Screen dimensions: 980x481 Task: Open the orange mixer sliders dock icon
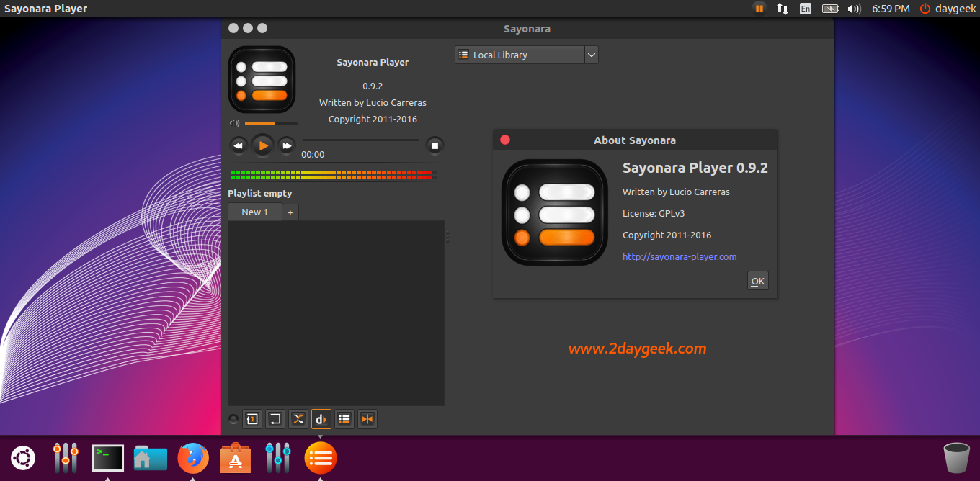pyautogui.click(x=66, y=458)
